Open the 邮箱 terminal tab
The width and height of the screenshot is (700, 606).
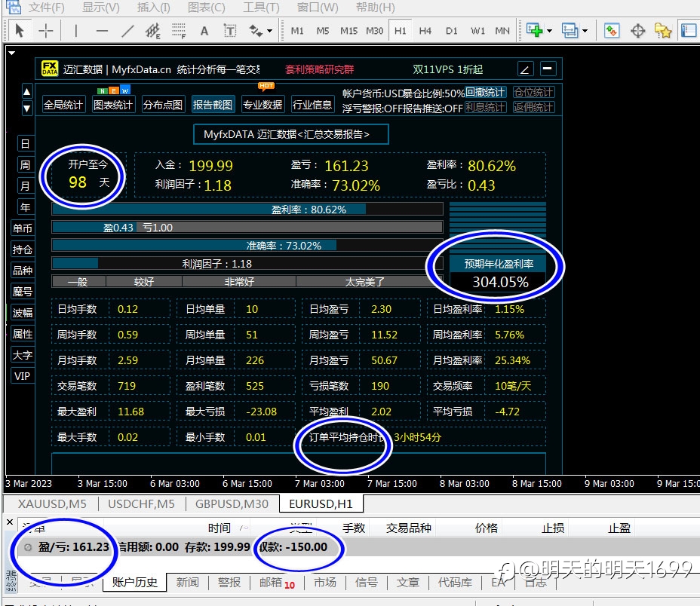tap(277, 583)
